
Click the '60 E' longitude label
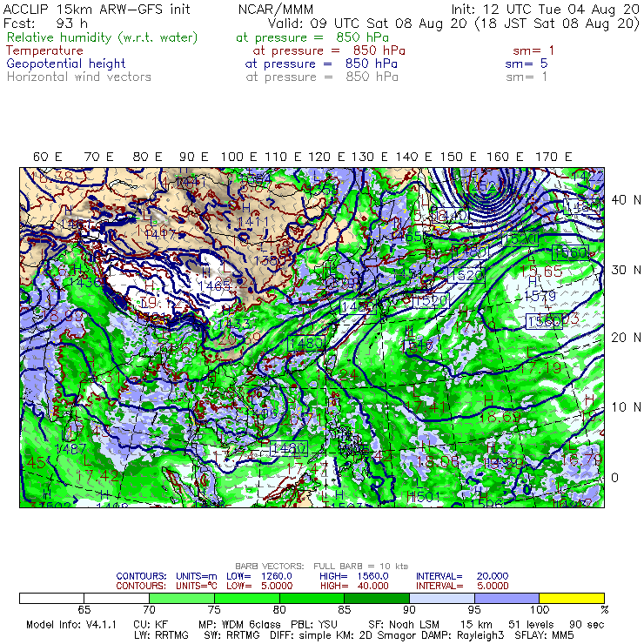coord(48,157)
